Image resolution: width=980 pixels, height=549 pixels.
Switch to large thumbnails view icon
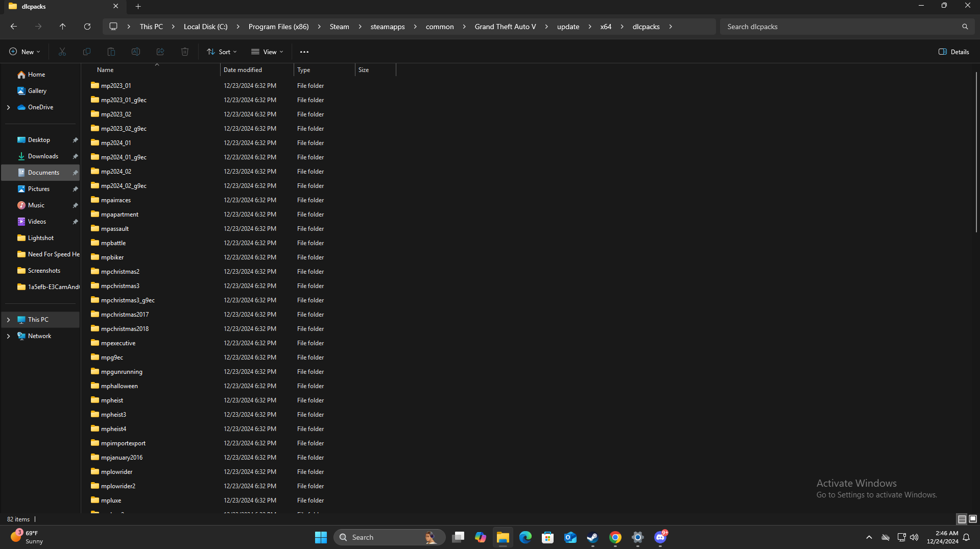[973, 519]
